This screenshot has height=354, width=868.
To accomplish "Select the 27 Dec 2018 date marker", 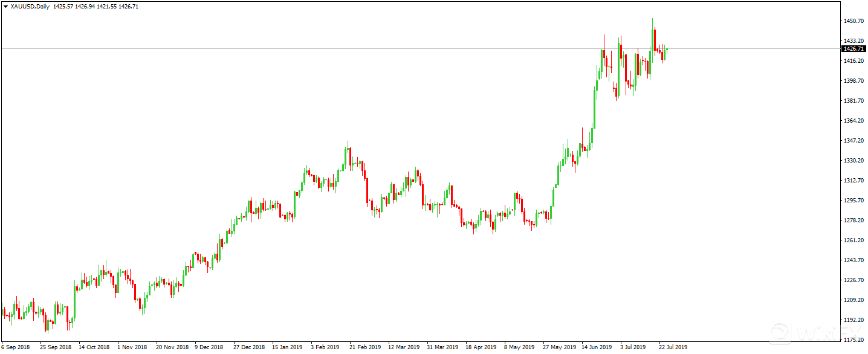I will tap(250, 347).
